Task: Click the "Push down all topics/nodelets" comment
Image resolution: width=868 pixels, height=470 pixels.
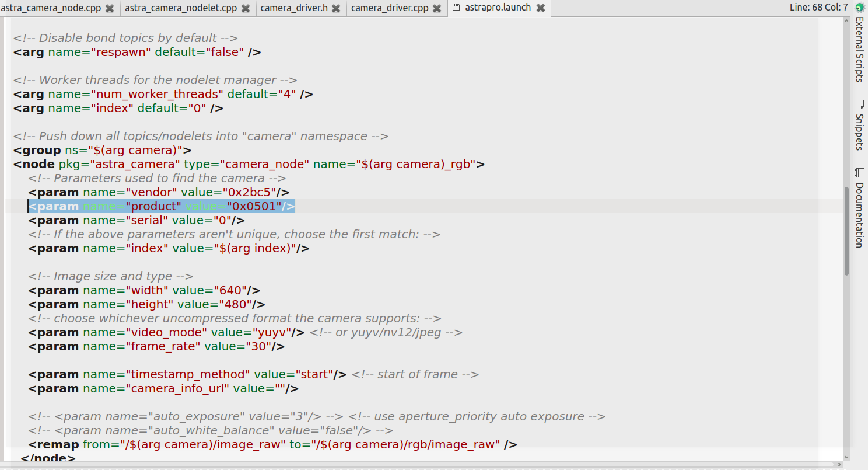Action: [x=201, y=136]
